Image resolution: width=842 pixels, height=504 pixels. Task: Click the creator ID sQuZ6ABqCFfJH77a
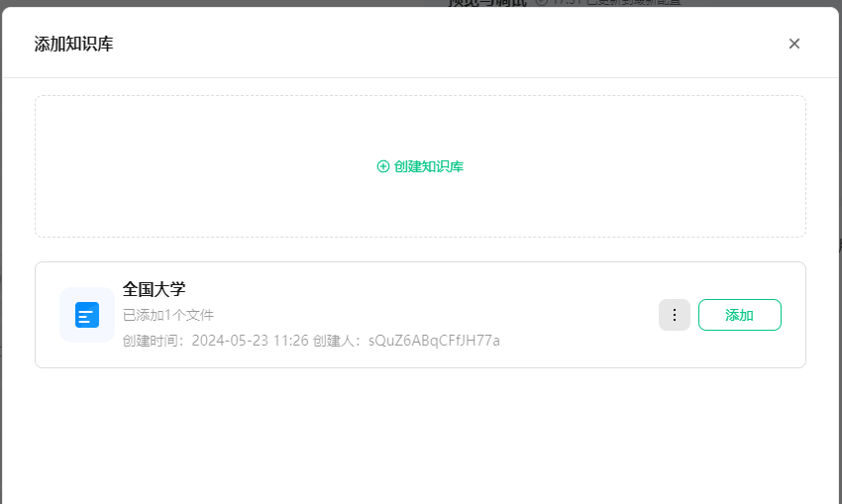(x=434, y=341)
